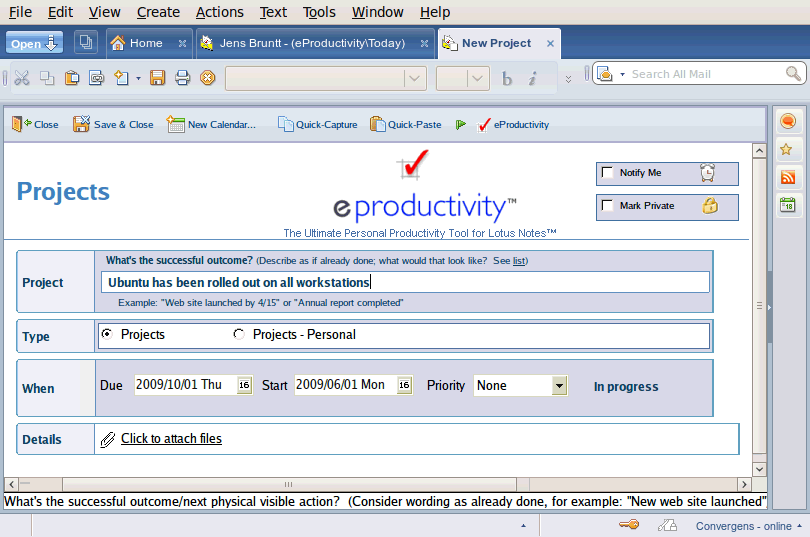Screen dimensions: 810x537
Task: Click the Quick-Paste button
Action: 406,124
